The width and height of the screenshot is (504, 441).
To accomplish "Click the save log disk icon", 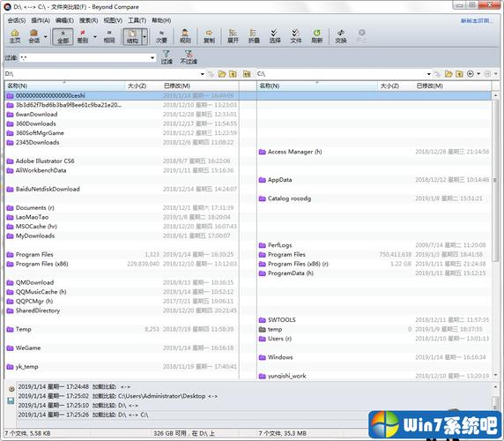I will [11, 400].
